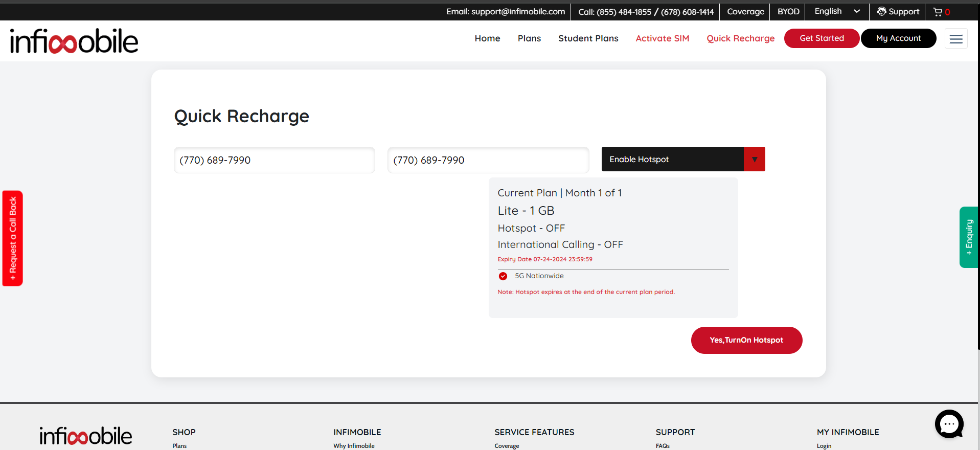Viewport: 980px width, 450px height.
Task: Click the MY INFIMOBILE footer heading
Action: (848, 432)
